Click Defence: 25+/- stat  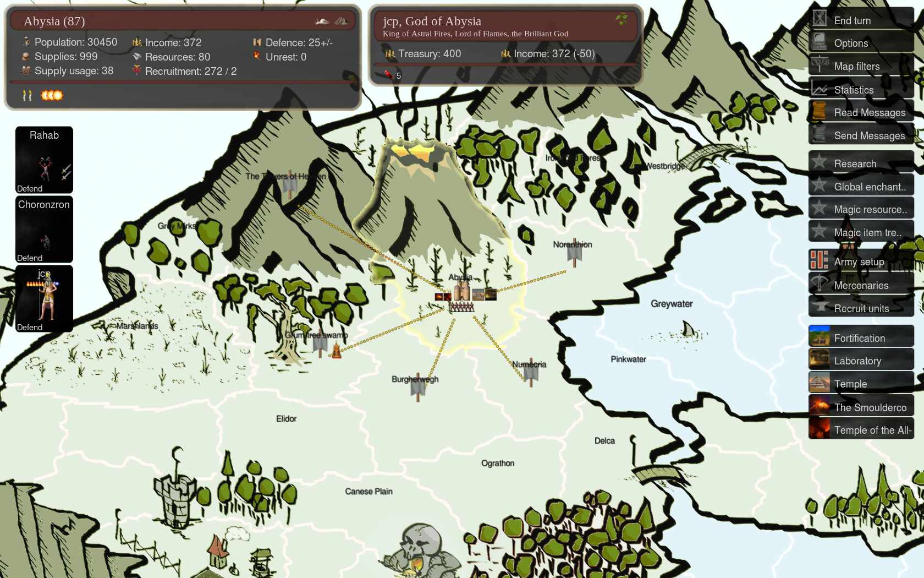point(293,42)
